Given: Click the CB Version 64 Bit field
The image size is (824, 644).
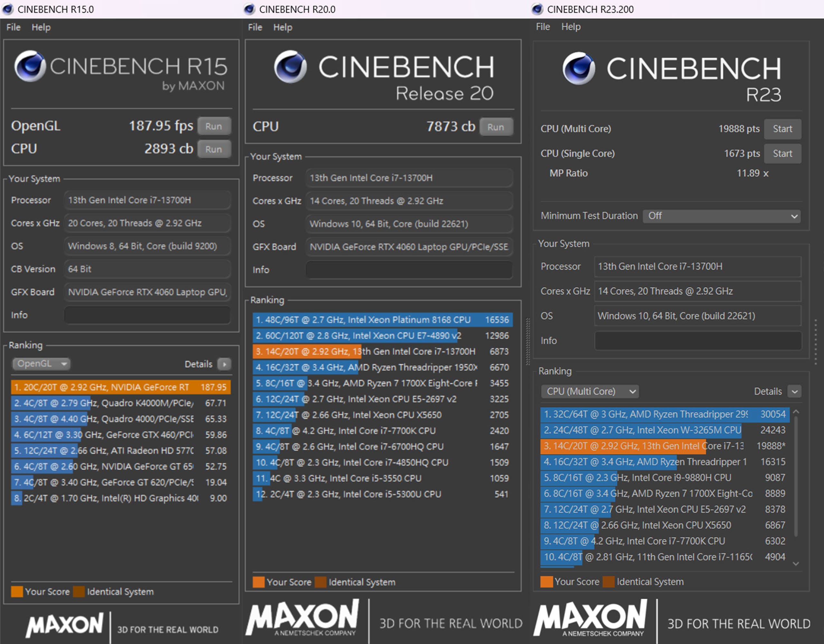Looking at the screenshot, I should coord(147,269).
